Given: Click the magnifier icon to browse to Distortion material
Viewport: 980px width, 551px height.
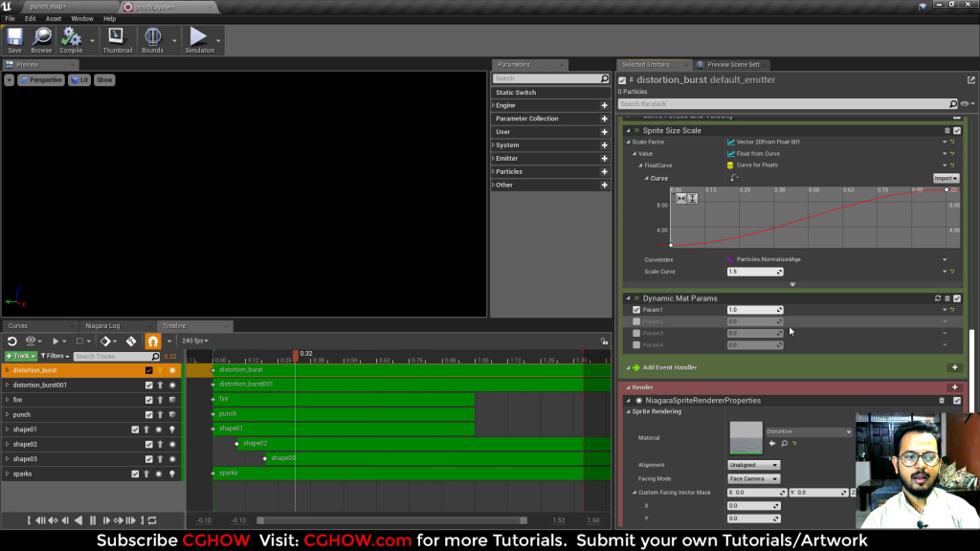Looking at the screenshot, I should (x=783, y=444).
